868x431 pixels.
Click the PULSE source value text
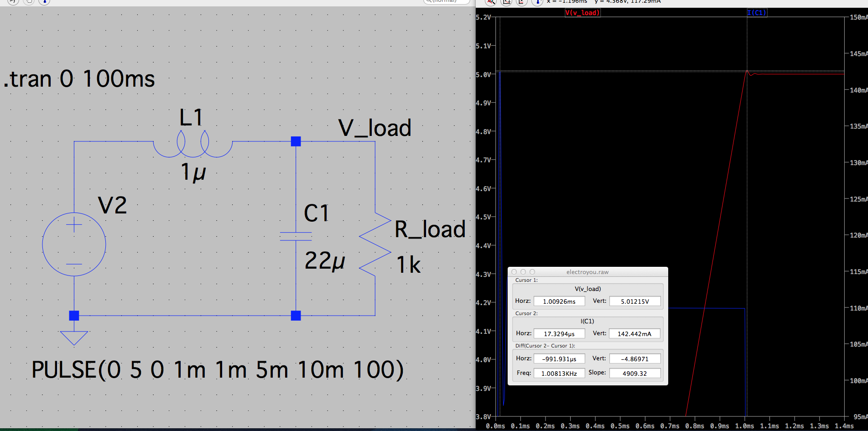[x=217, y=369]
